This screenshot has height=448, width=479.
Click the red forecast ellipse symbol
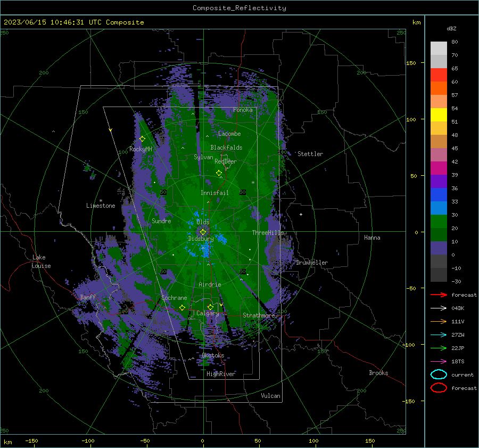(439, 388)
